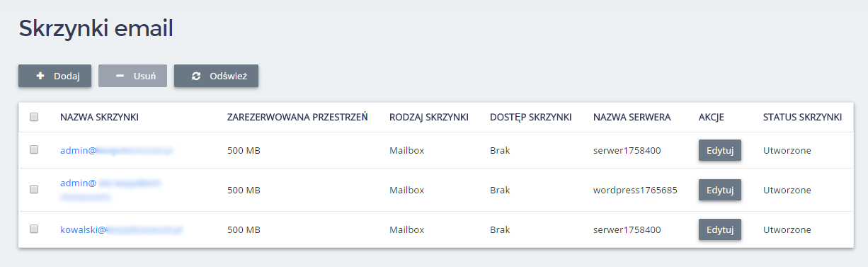Click the Dostęp skrzynki column header

coord(531,118)
